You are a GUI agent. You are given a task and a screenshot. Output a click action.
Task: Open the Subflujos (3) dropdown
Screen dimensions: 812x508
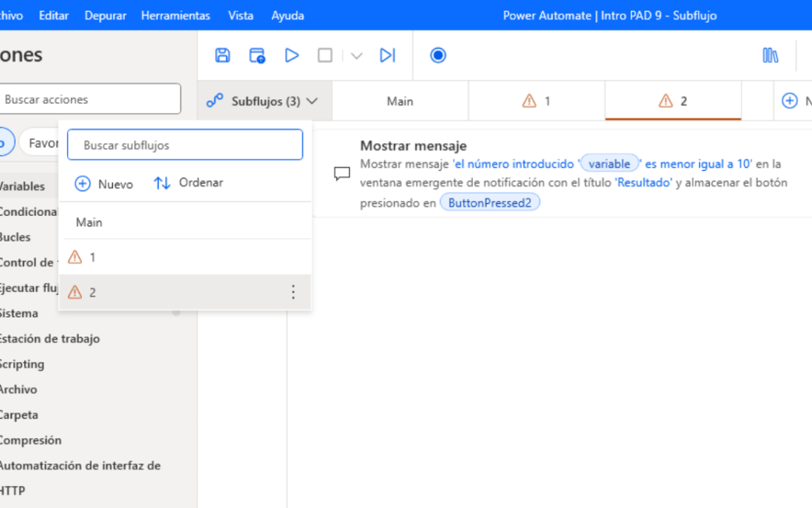coord(263,100)
